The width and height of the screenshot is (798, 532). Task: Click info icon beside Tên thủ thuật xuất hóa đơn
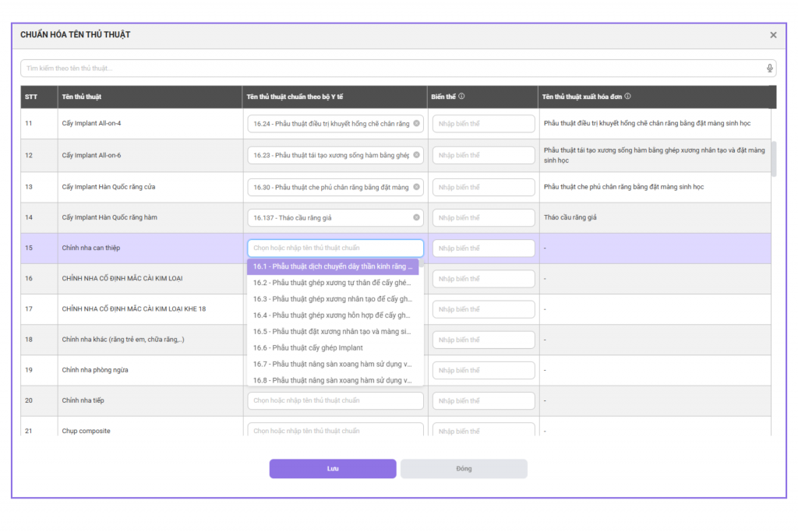[627, 97]
